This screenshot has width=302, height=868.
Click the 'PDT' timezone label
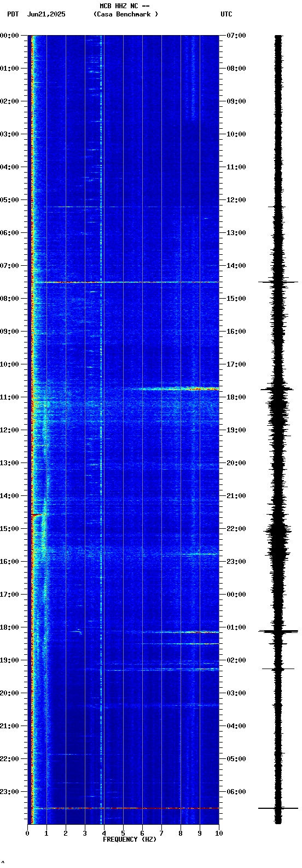tap(13, 14)
